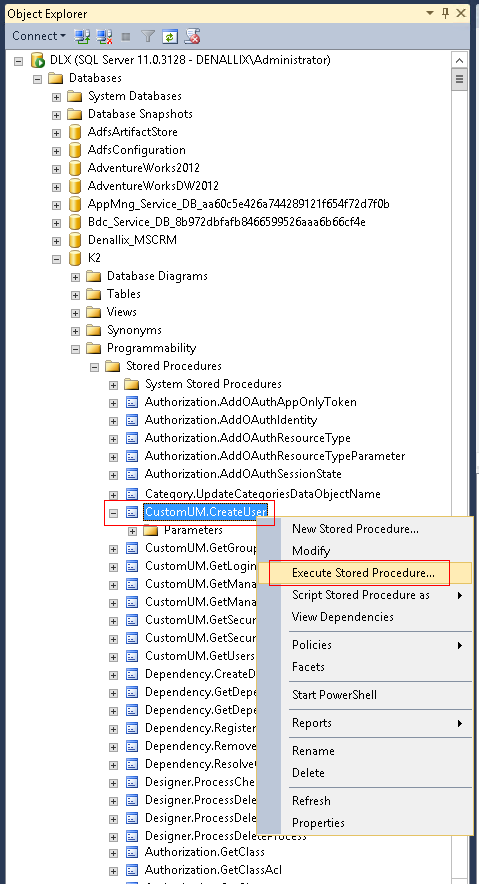
Task: Click the Authorization.AddOAuthIdentity procedure icon
Action: click(132, 420)
